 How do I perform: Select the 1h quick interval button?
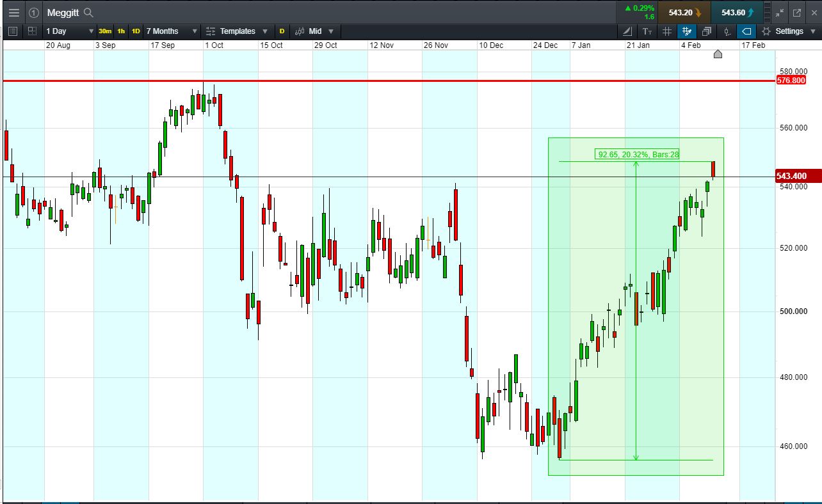121,31
